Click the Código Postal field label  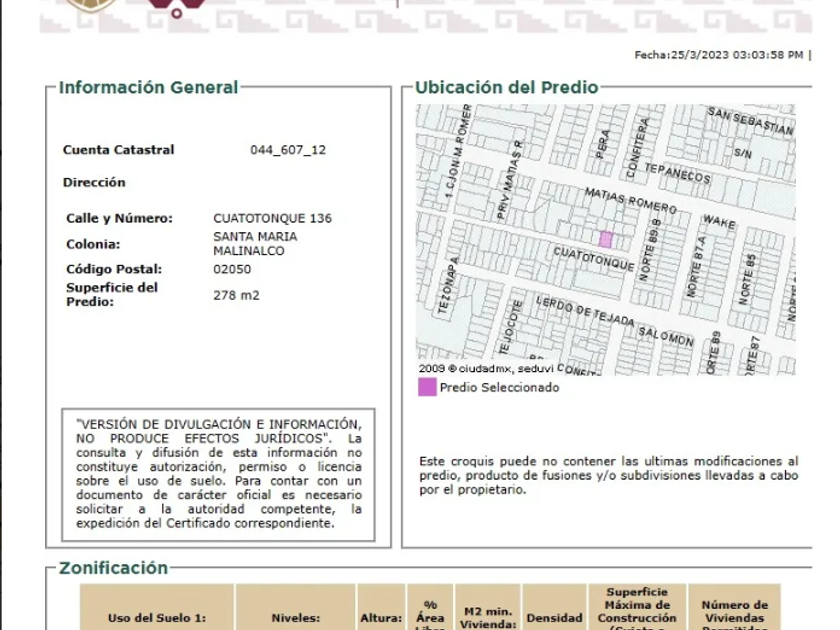[114, 269]
